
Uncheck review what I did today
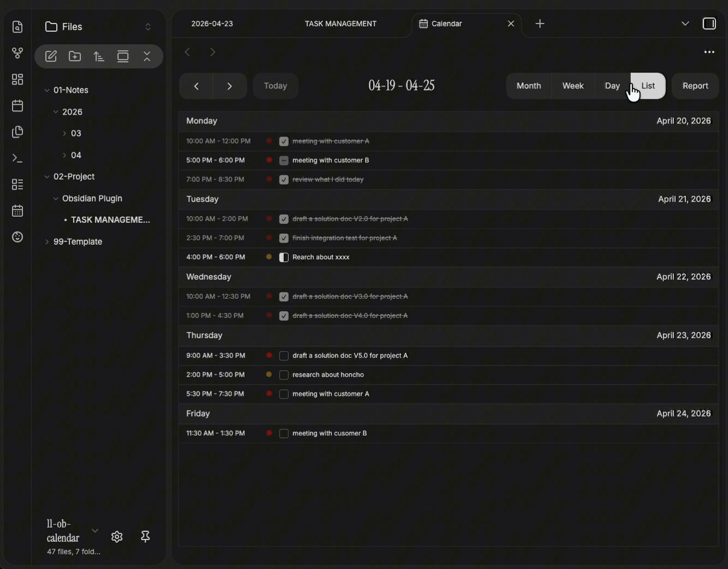(284, 179)
